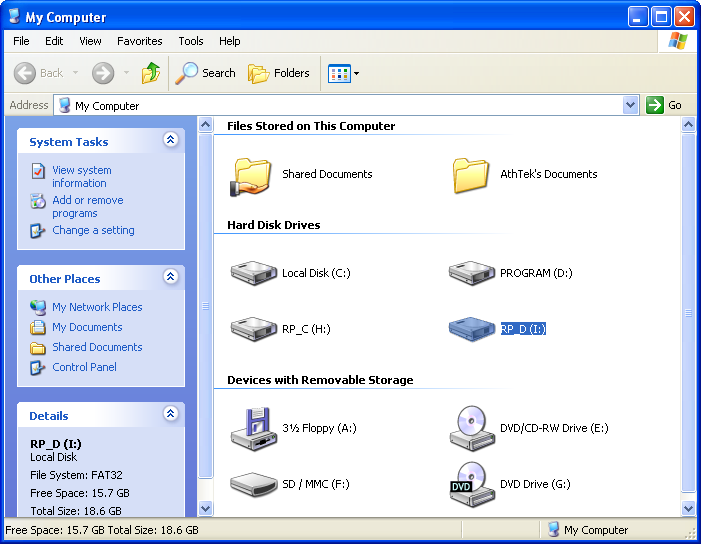Collapse the Other Places panel
The width and height of the screenshot is (701, 544).
coord(170,278)
